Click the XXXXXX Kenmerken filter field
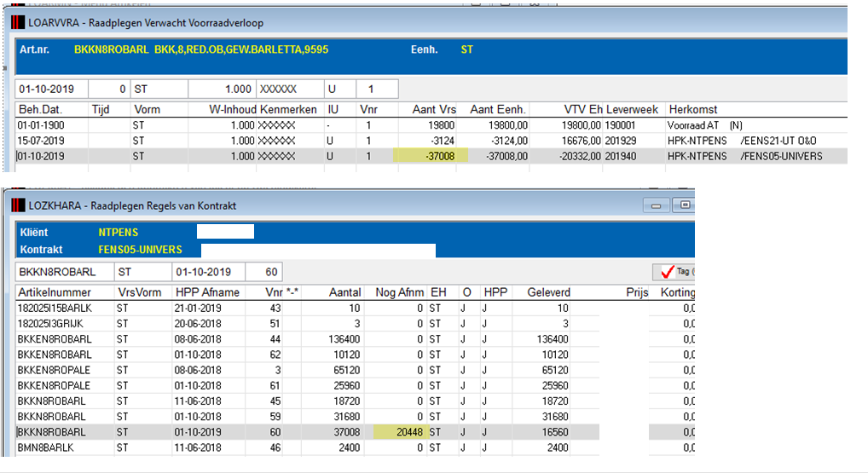This screenshot has height=473, width=868. (291, 89)
